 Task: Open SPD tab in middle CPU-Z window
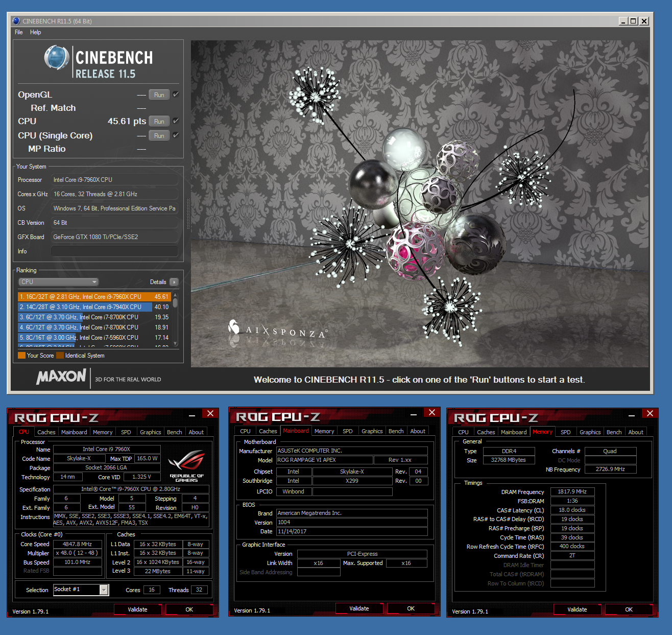pyautogui.click(x=348, y=431)
